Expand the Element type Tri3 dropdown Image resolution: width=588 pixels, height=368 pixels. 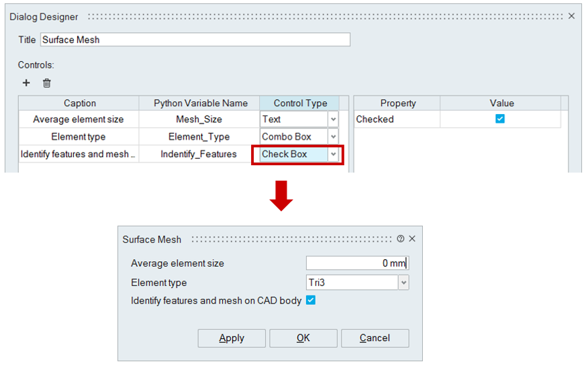click(403, 283)
